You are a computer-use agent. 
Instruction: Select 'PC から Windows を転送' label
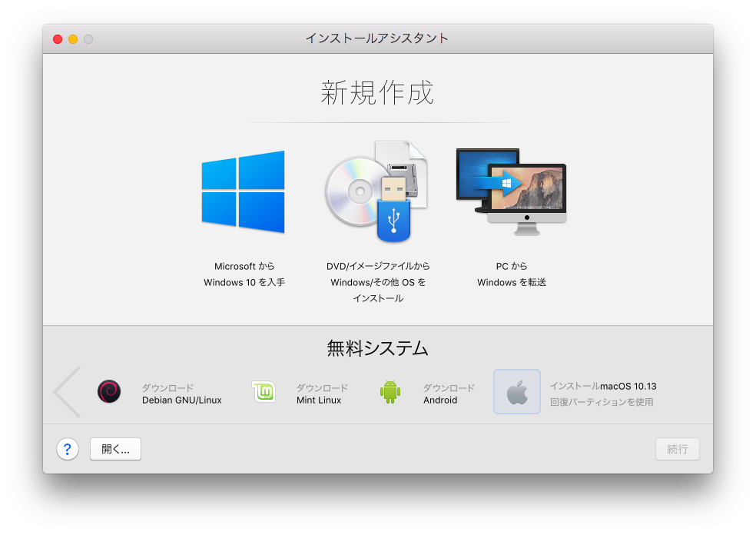point(512,274)
